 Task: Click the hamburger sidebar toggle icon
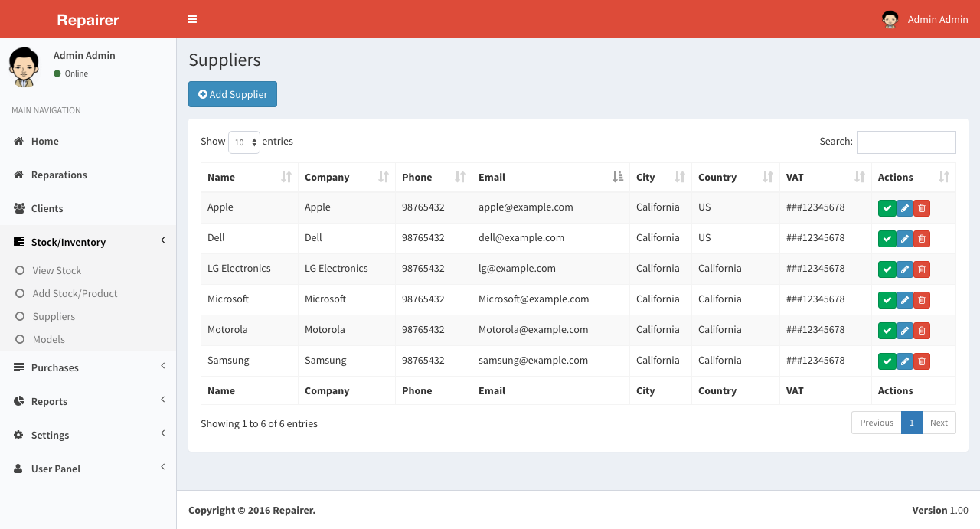(192, 19)
